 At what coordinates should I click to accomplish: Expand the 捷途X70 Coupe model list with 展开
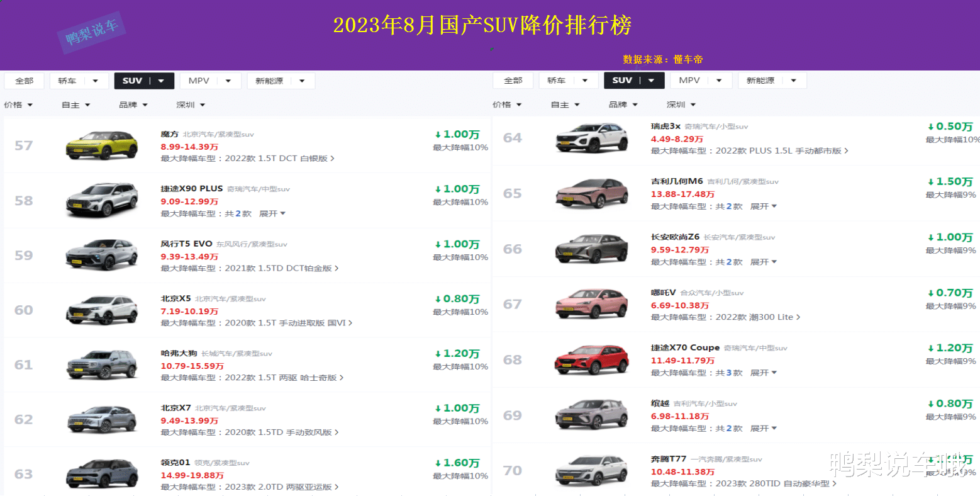(x=764, y=373)
